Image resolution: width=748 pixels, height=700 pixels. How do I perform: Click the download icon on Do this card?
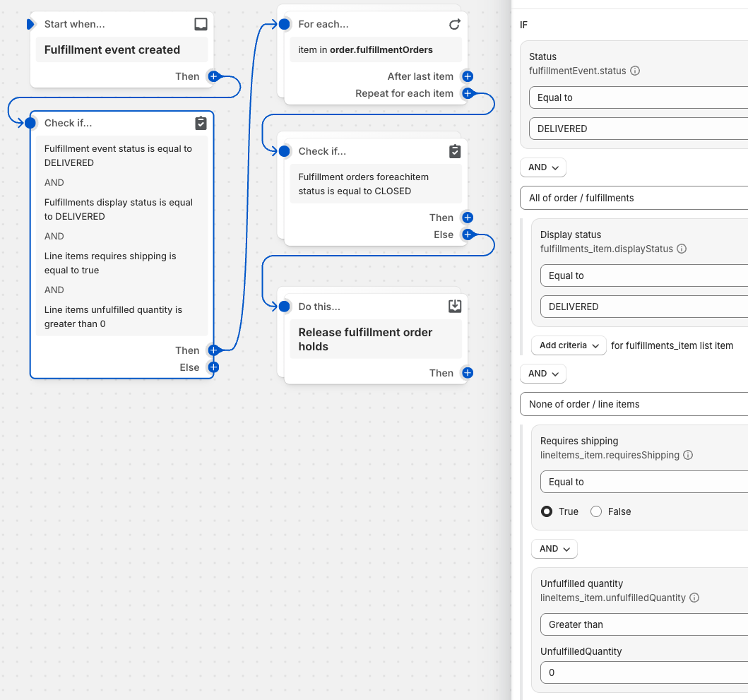(x=455, y=306)
